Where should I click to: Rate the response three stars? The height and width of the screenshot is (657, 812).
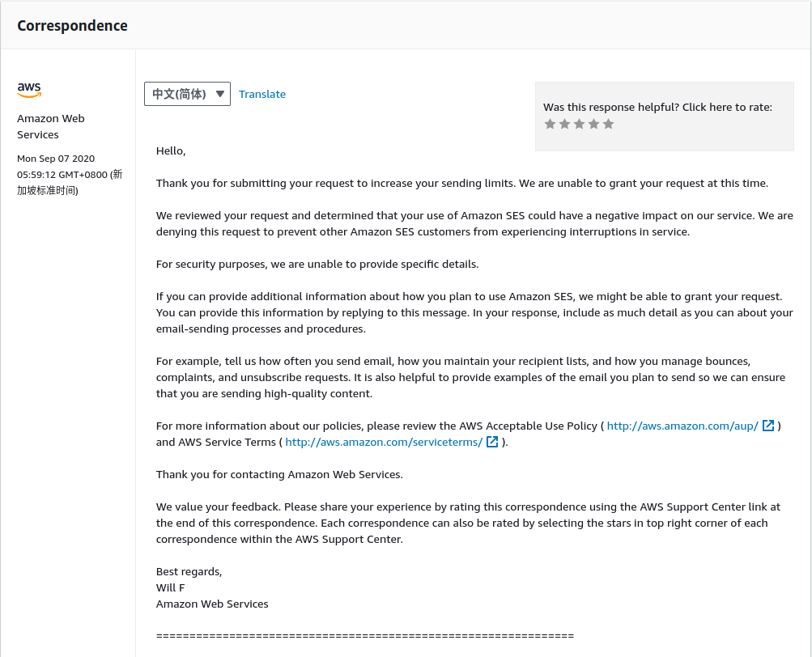point(580,124)
